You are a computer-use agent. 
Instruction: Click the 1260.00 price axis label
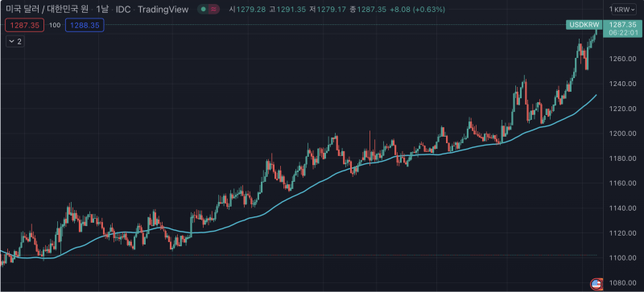pos(623,59)
